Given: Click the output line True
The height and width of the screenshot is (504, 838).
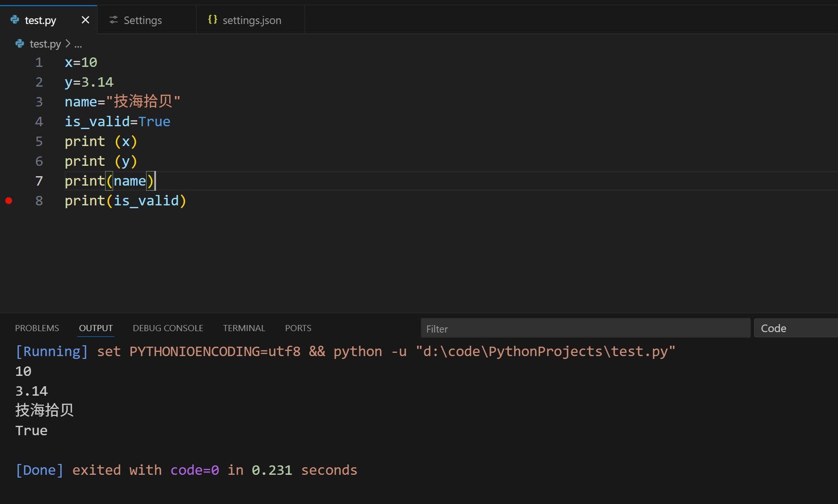Looking at the screenshot, I should [32, 431].
